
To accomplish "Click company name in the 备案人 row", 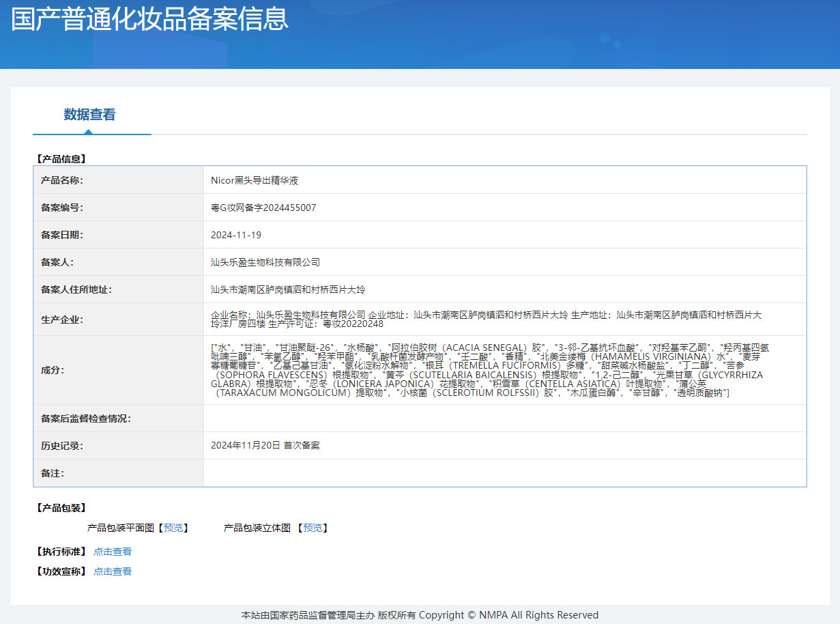I will [x=265, y=262].
